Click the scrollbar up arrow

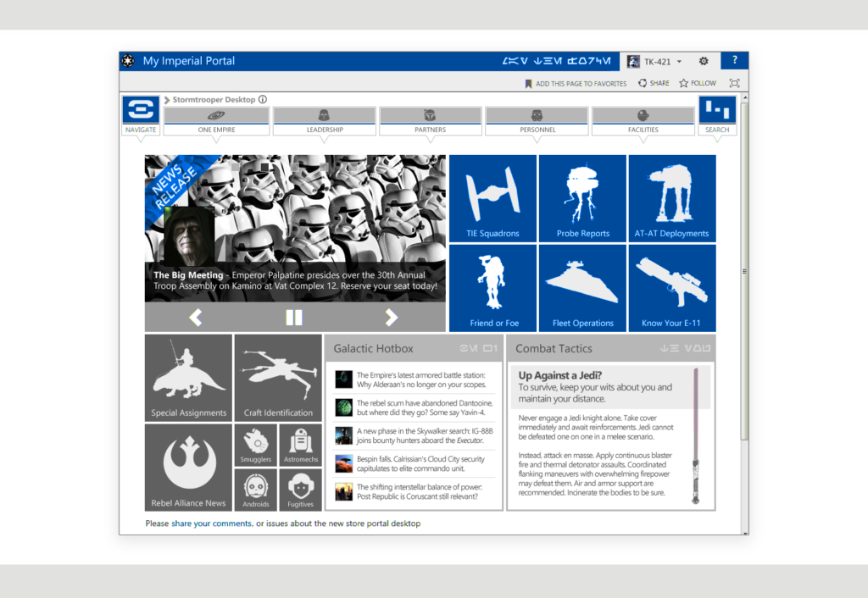point(744,98)
